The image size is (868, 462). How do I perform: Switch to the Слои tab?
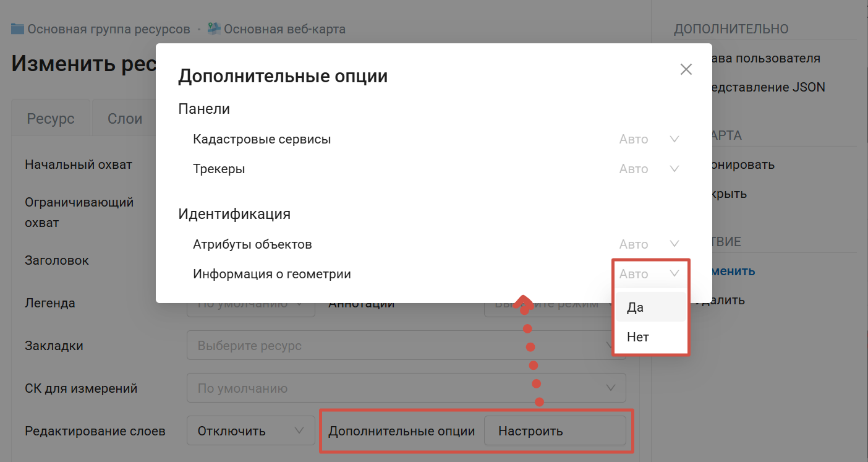tap(125, 119)
